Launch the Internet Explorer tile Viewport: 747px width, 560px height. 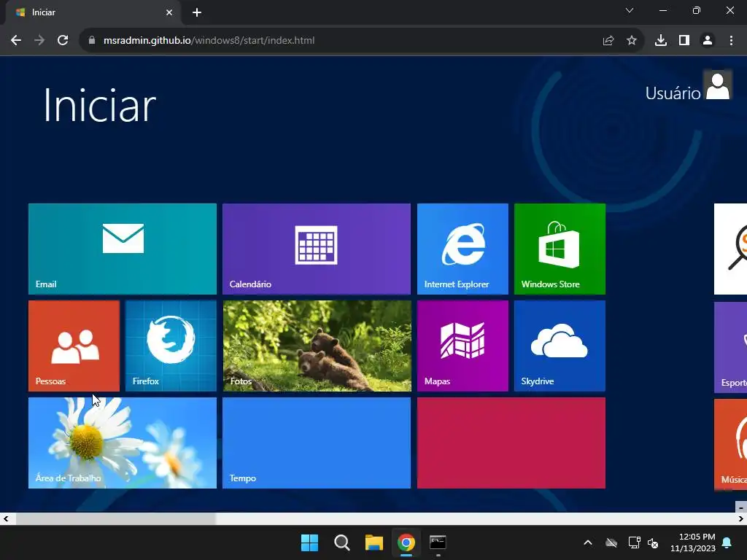(462, 249)
